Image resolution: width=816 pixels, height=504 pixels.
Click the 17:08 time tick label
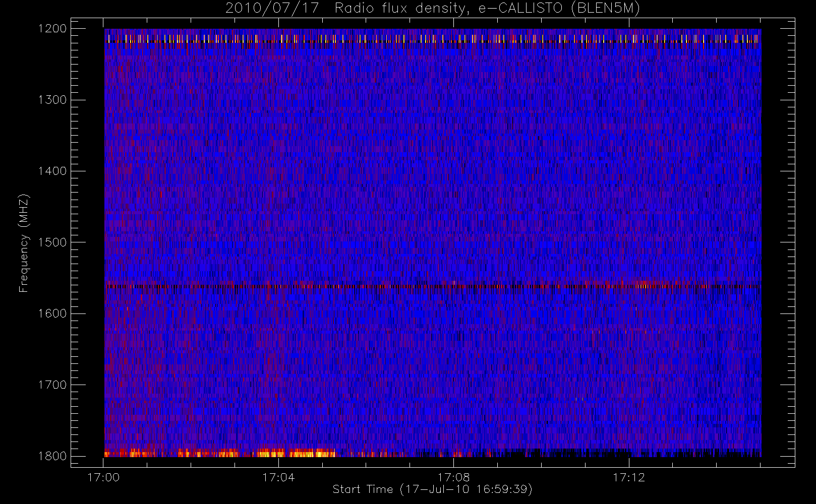[x=453, y=477]
